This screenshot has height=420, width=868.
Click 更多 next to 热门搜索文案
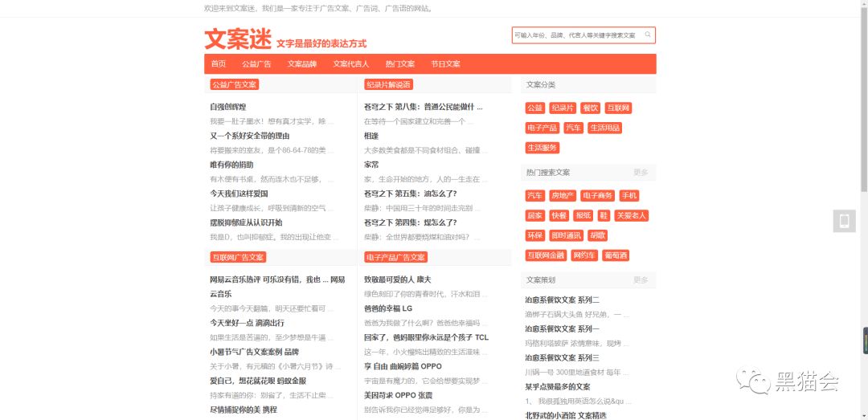click(641, 173)
